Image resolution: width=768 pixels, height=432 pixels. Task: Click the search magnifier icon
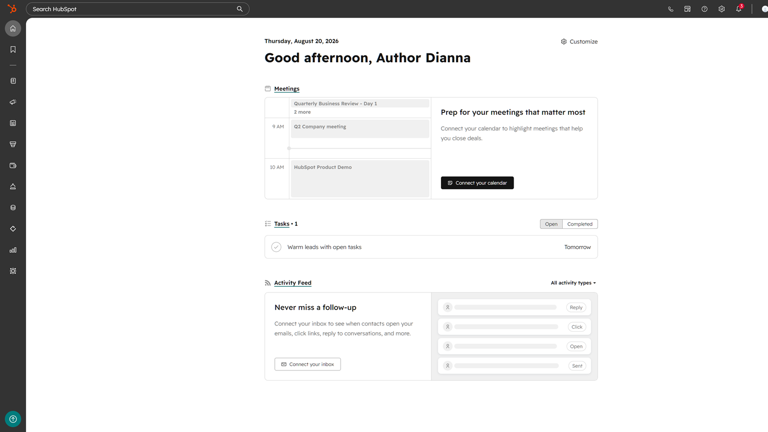240,9
